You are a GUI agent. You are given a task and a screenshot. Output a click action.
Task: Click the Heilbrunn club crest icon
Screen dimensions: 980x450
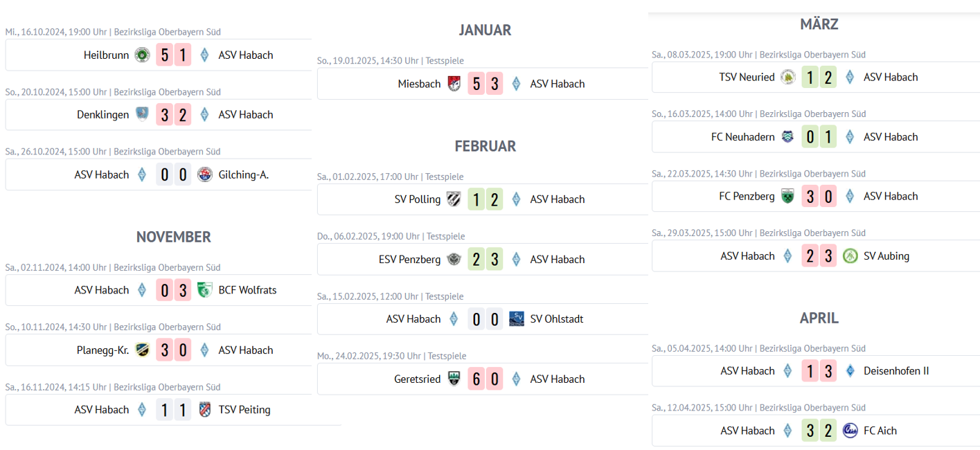tap(142, 55)
